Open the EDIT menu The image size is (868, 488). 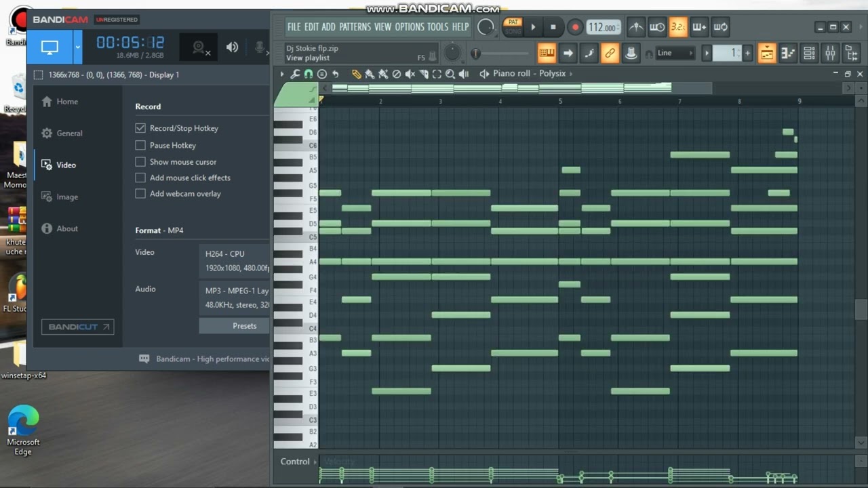[x=311, y=27]
